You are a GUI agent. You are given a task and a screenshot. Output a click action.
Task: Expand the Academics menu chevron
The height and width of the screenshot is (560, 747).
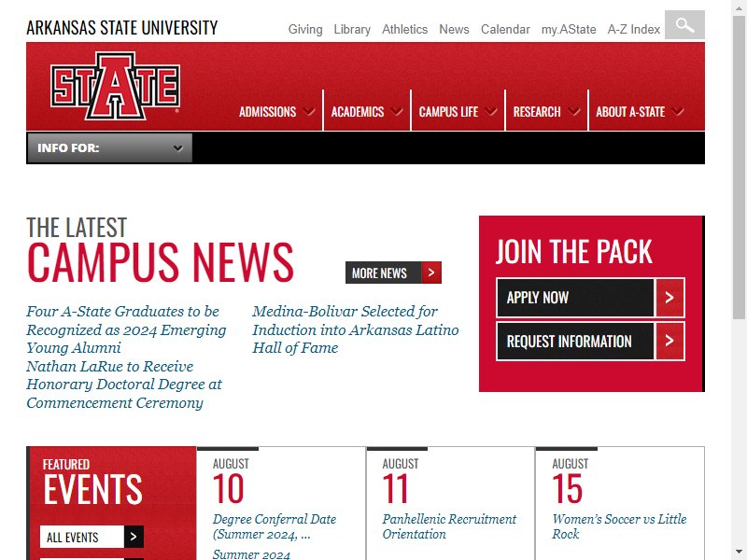[396, 111]
